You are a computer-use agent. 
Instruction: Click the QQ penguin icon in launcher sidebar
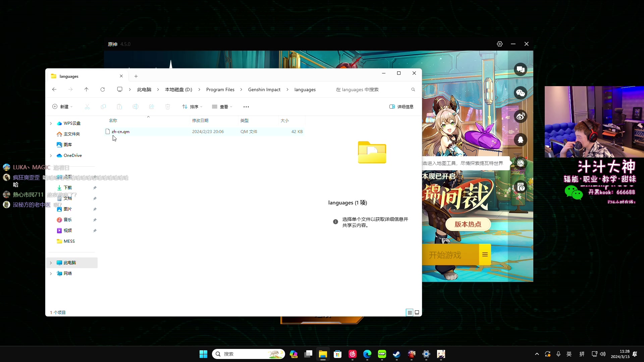(521, 140)
